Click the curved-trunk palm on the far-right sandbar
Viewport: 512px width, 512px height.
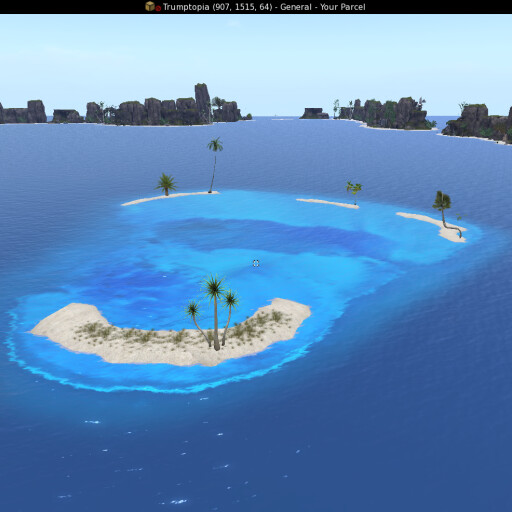pyautogui.click(x=447, y=213)
